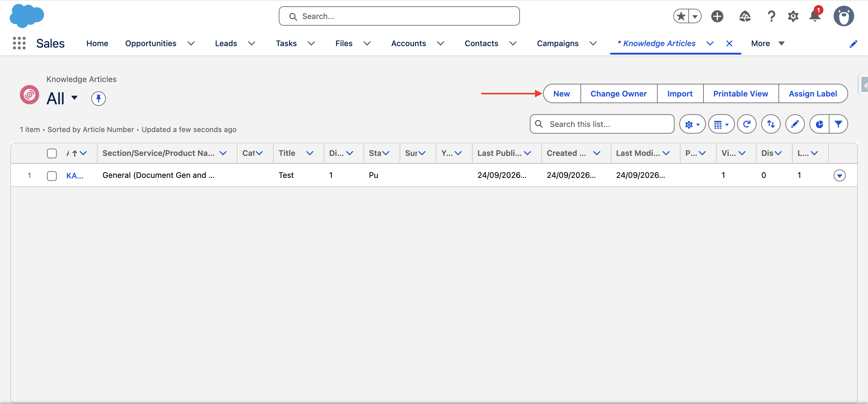Click the Search this list field
Screen dimensions: 868x404
(602, 124)
